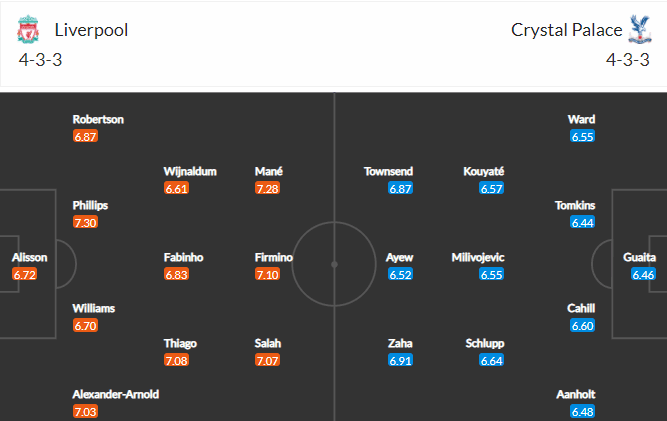
Task: Select Thiago in Liverpool midfield
Action: tap(180, 344)
